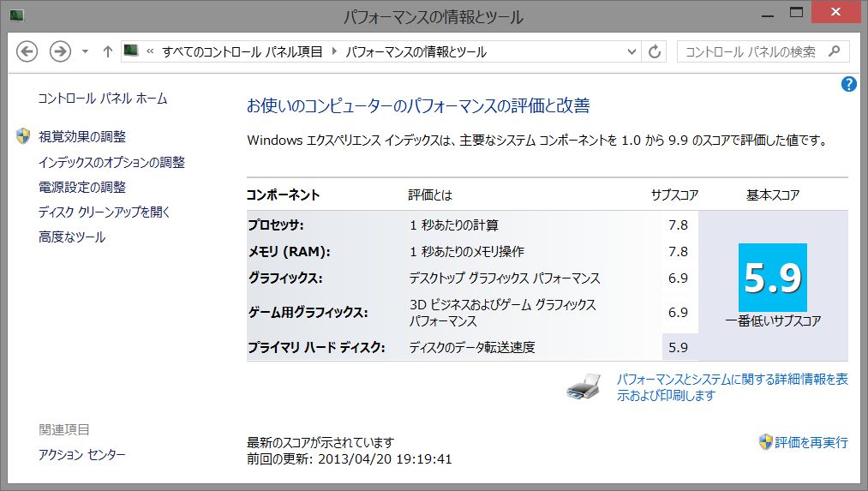Click the printer icon
The image size is (868, 491).
(584, 386)
